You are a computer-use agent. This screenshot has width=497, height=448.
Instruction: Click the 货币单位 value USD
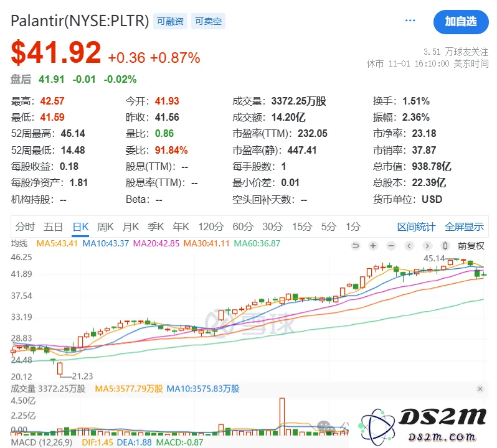pyautogui.click(x=432, y=199)
